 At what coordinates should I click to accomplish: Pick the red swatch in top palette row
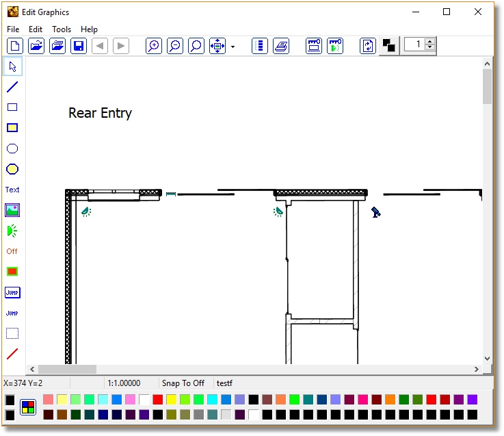[158, 399]
